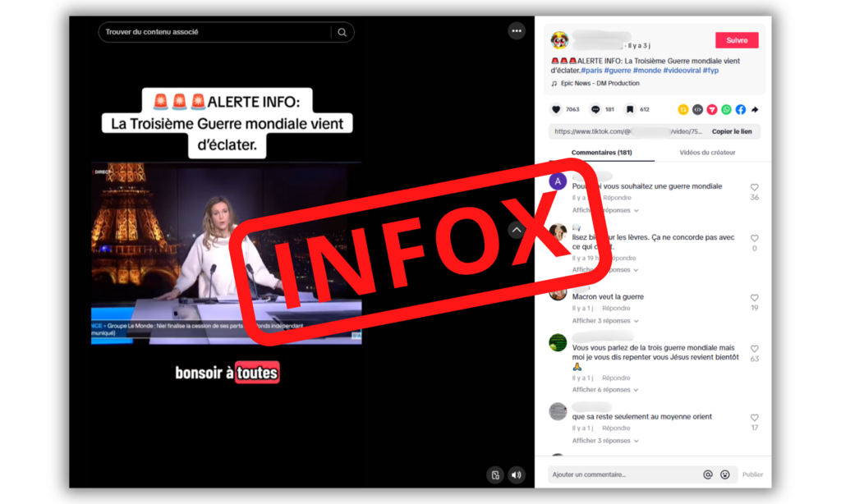Insert an emoji in the comment box
The height and width of the screenshot is (504, 841).
[725, 474]
